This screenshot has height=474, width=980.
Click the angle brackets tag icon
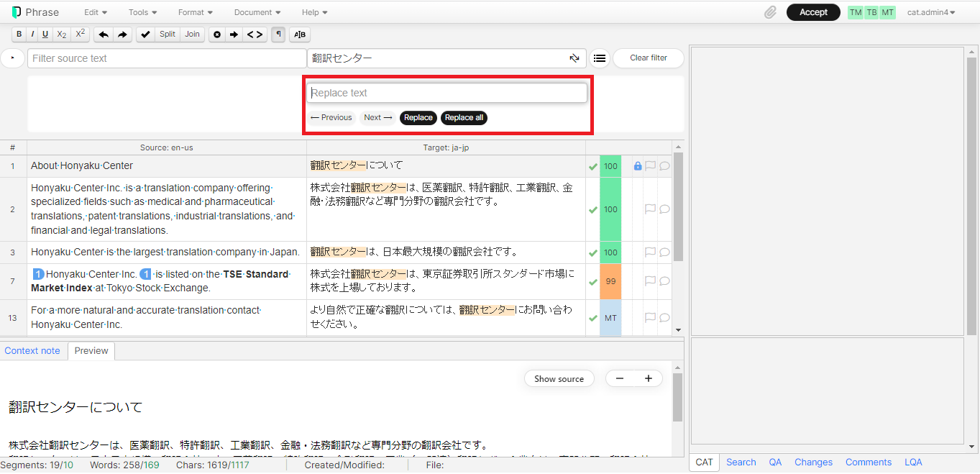pos(255,35)
